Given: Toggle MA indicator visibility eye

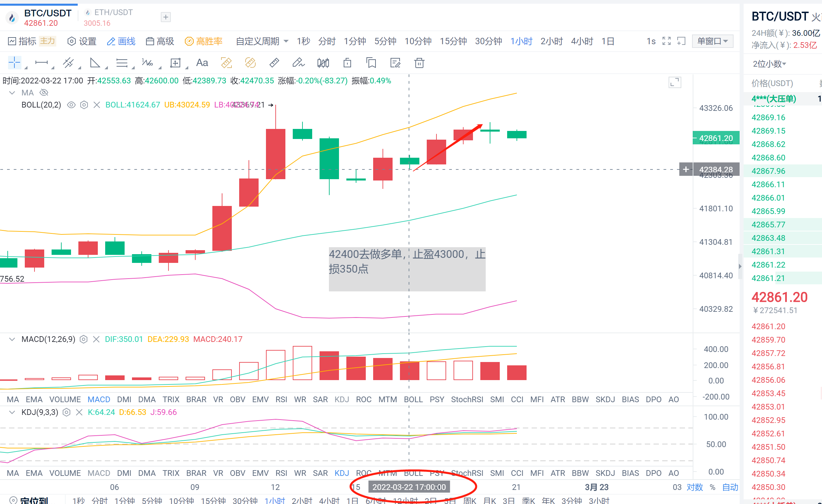Looking at the screenshot, I should 44,92.
